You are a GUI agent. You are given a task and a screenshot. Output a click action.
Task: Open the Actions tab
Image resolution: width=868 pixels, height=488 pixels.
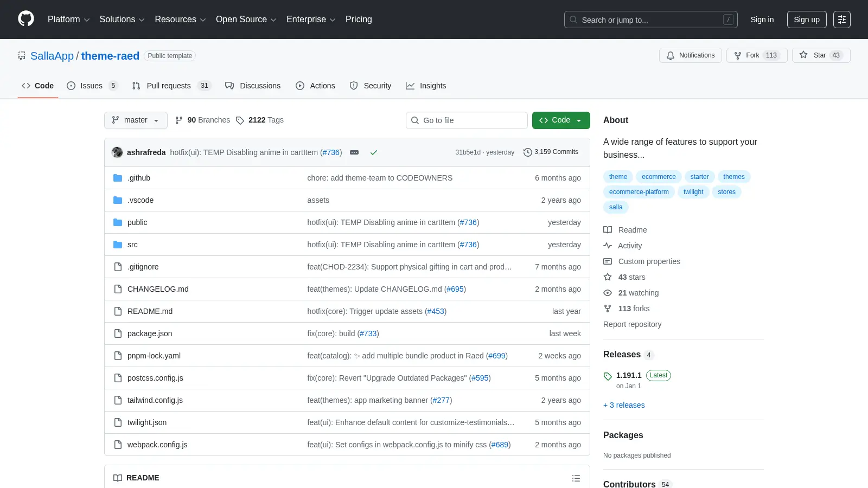coord(315,86)
